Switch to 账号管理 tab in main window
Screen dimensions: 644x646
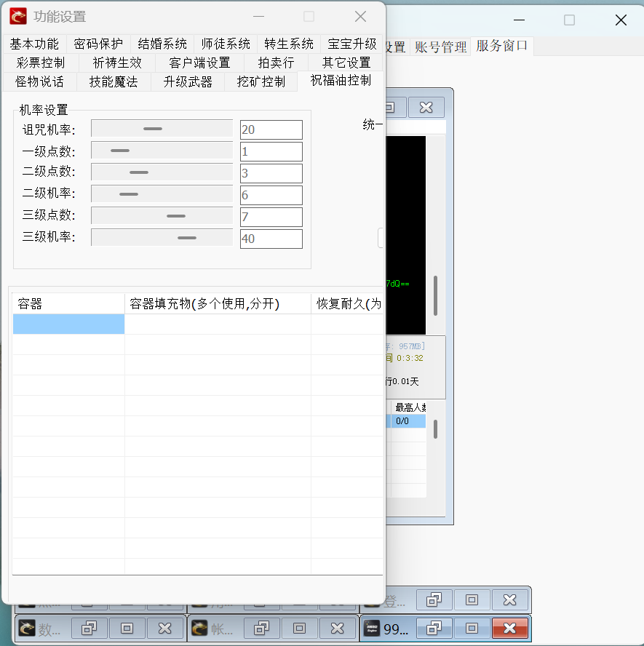point(440,47)
